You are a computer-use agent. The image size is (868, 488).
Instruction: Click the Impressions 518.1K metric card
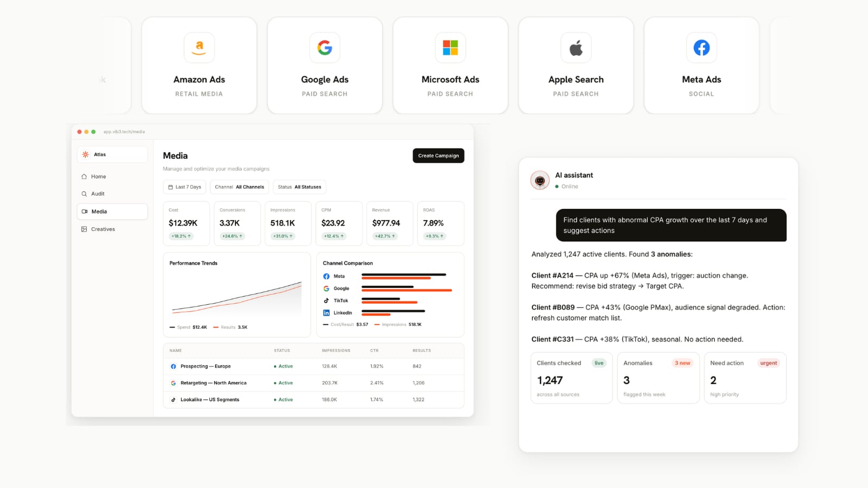[288, 223]
